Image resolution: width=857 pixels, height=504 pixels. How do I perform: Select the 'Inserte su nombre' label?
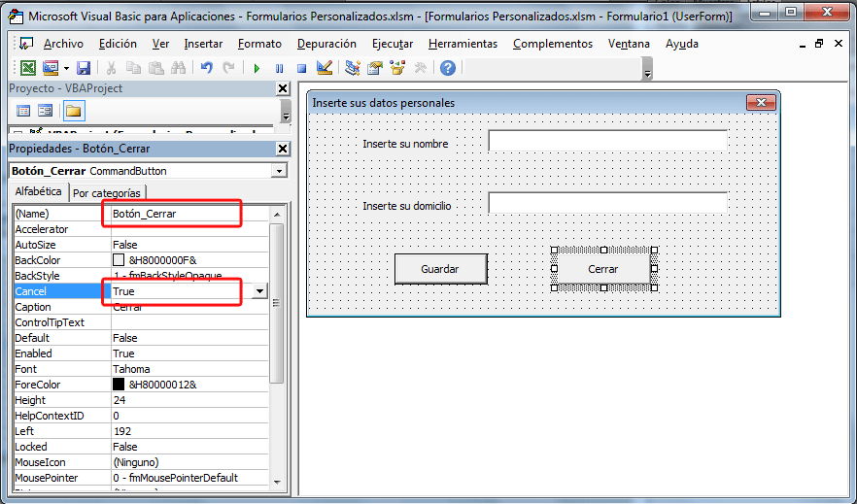point(405,144)
